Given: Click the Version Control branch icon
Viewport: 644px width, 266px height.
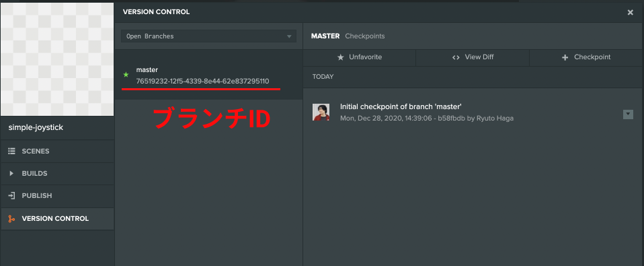Looking at the screenshot, I should (11, 219).
